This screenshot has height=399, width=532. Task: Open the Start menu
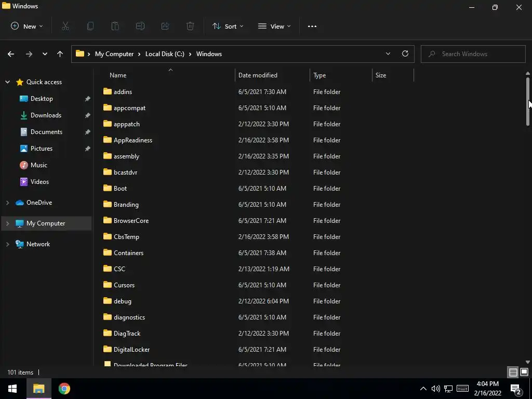(x=12, y=389)
